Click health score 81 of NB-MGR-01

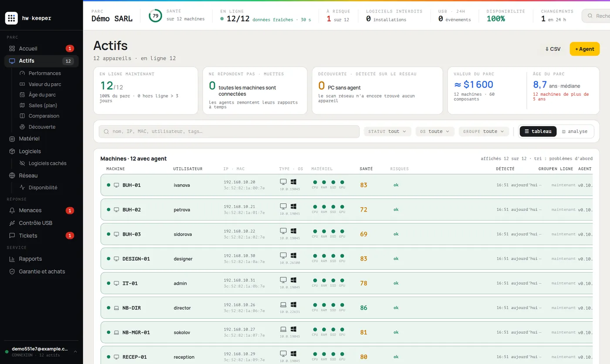364,332
